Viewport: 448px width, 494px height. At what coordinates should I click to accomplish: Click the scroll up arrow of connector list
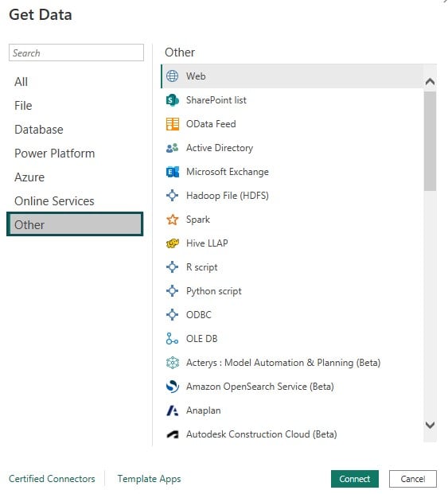[430, 82]
